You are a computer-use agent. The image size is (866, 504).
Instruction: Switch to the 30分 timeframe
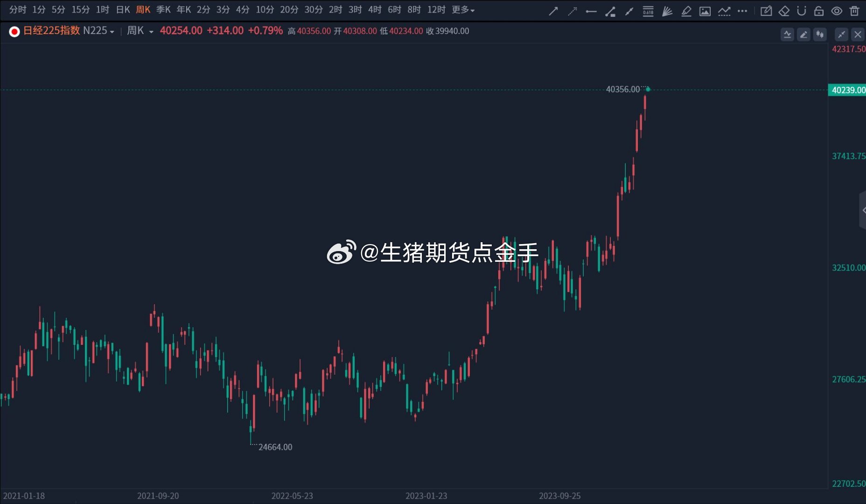tap(314, 10)
